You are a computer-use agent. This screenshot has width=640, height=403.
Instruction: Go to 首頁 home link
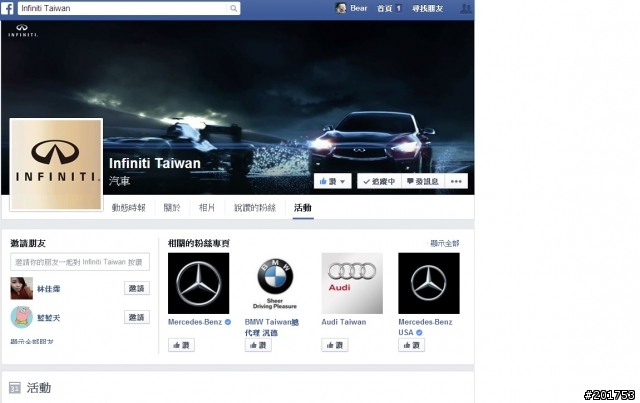(384, 8)
